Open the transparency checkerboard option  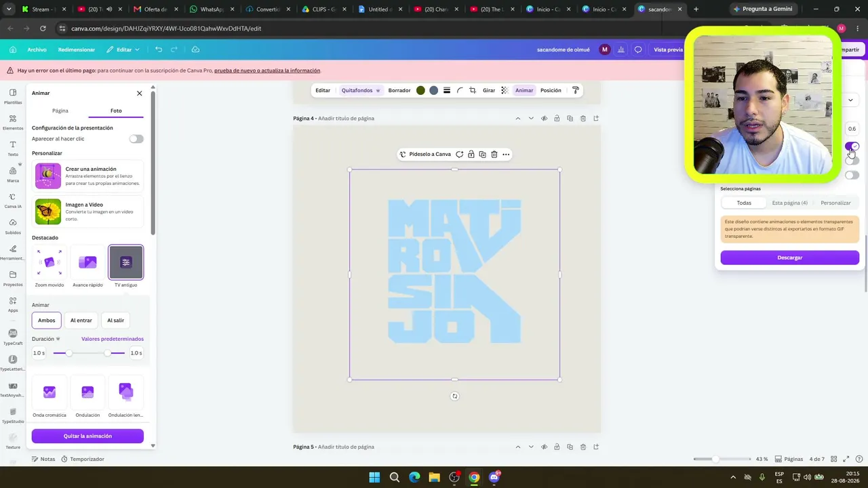coord(504,90)
